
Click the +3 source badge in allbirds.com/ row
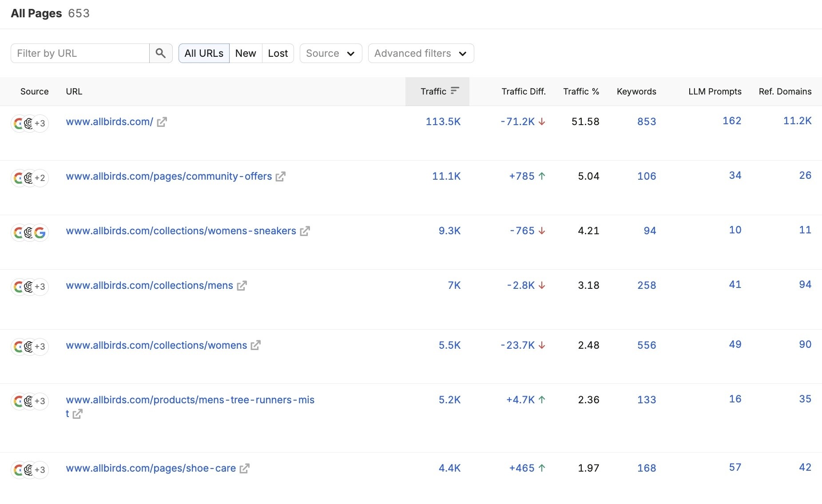(x=40, y=123)
